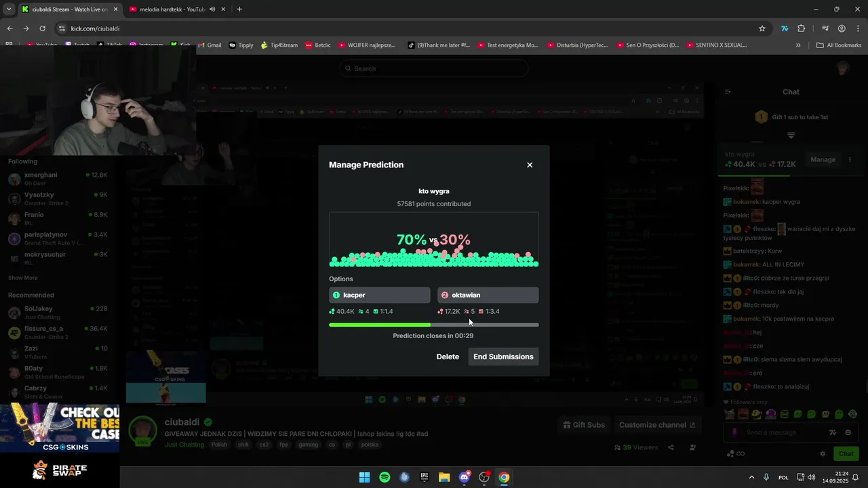The width and height of the screenshot is (868, 488).
Task: Go back in browser history
Action: pos(9,28)
